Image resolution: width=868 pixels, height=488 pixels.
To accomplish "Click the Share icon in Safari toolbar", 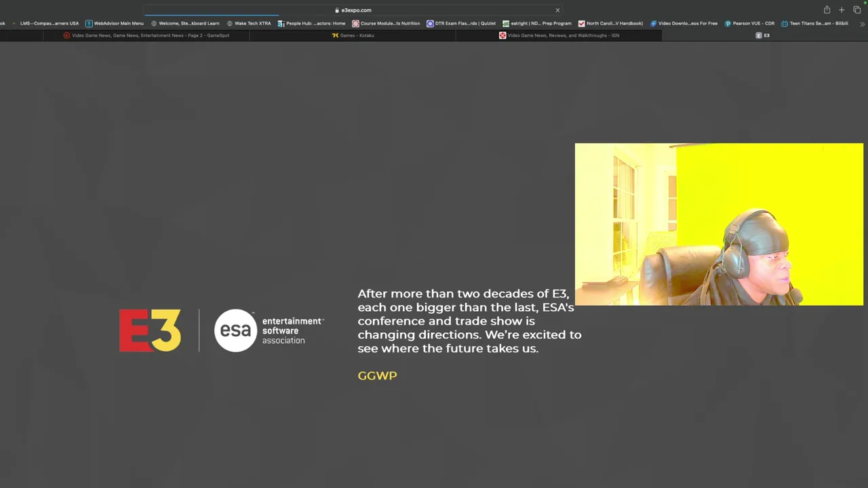I will click(x=827, y=9).
